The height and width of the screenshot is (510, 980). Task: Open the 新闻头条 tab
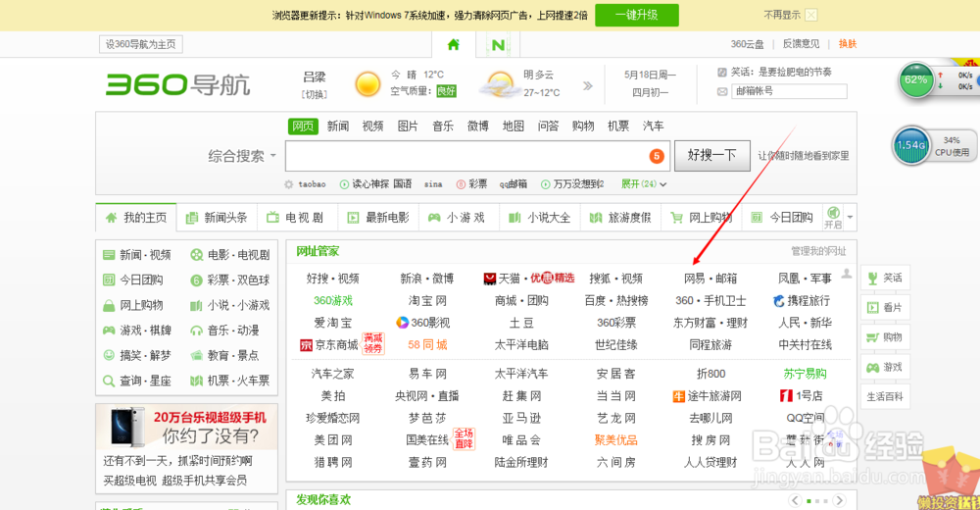(217, 218)
